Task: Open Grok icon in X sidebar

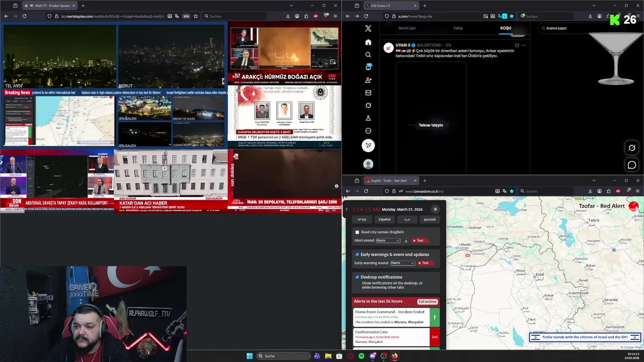Action: [368, 106]
